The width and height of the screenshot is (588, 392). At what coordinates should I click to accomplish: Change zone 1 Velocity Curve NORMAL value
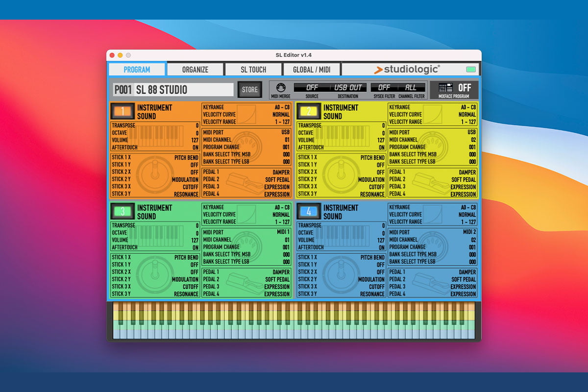click(281, 114)
